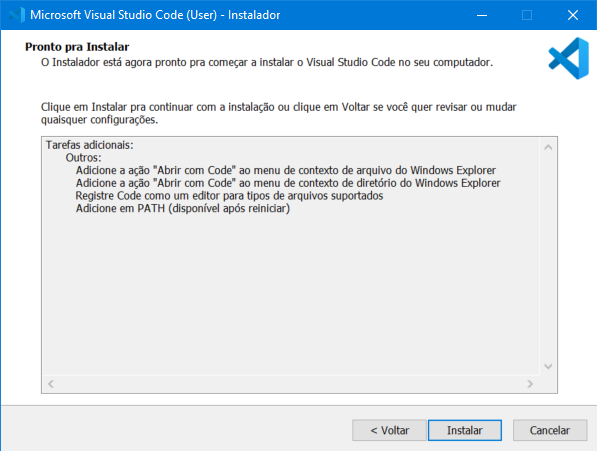
Task: Click the vertical scrollbar track in summary
Action: tap(548, 257)
